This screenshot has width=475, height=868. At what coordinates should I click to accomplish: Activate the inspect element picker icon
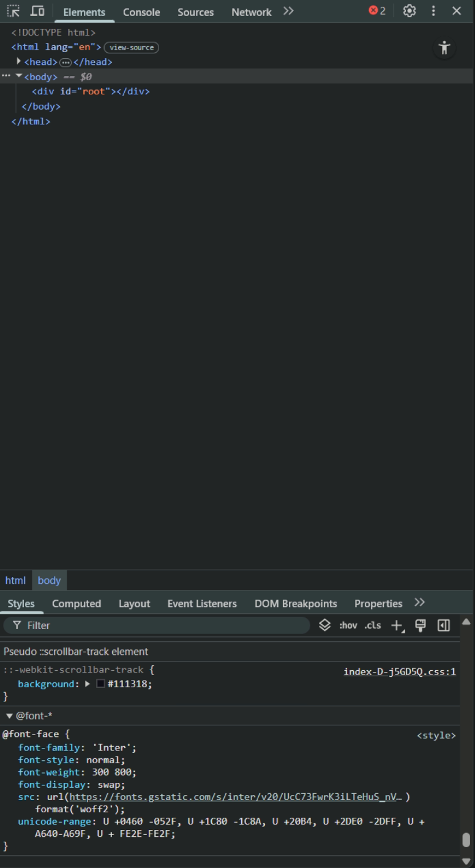[13, 11]
